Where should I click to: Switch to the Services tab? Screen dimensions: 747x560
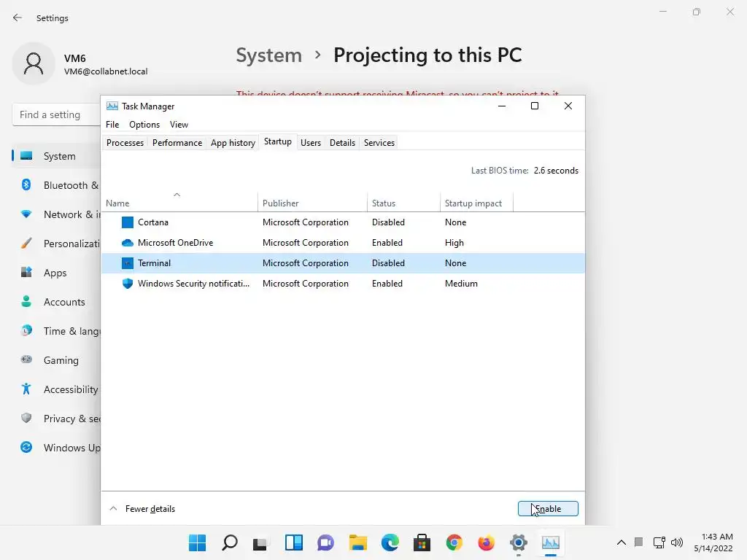pos(379,143)
